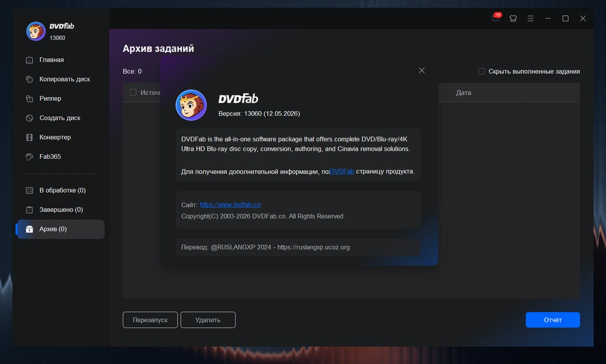Click the ripper icon beside Риппер

tap(29, 98)
